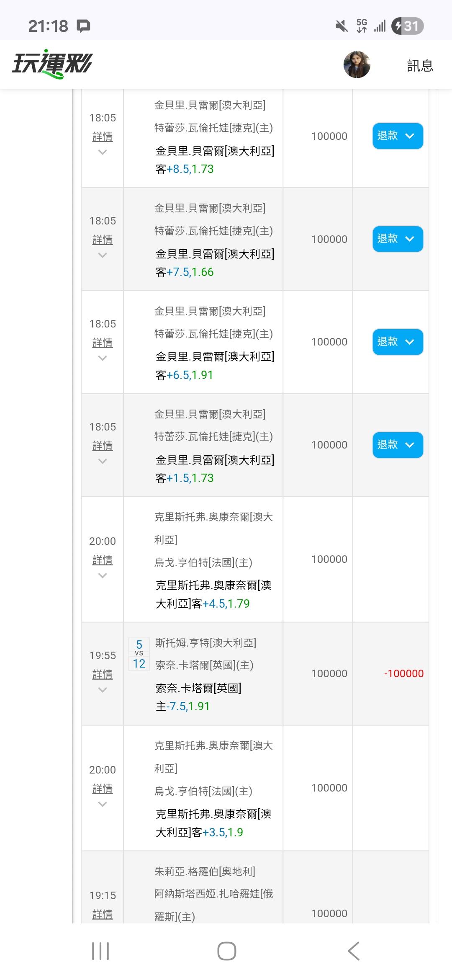Tap Android home button
452x980 pixels.
click(226, 951)
